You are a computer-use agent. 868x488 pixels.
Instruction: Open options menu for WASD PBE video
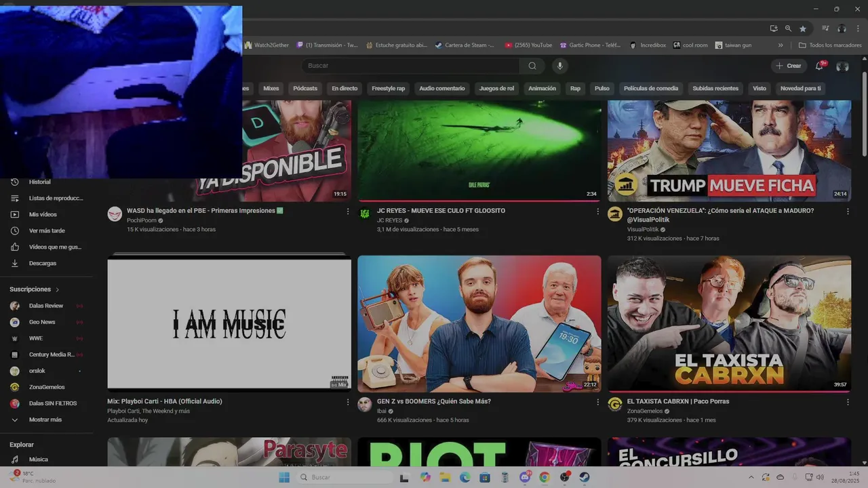[x=347, y=211]
